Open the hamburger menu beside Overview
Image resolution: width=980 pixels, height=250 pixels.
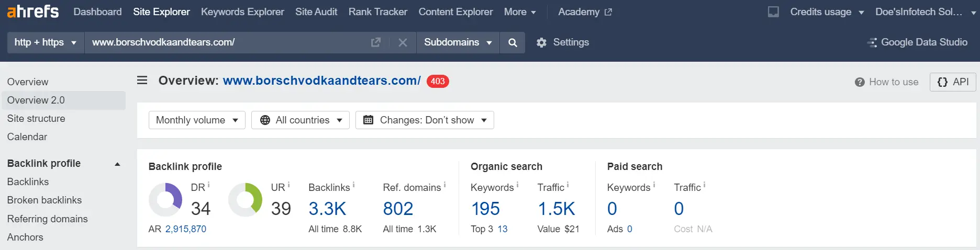(142, 81)
